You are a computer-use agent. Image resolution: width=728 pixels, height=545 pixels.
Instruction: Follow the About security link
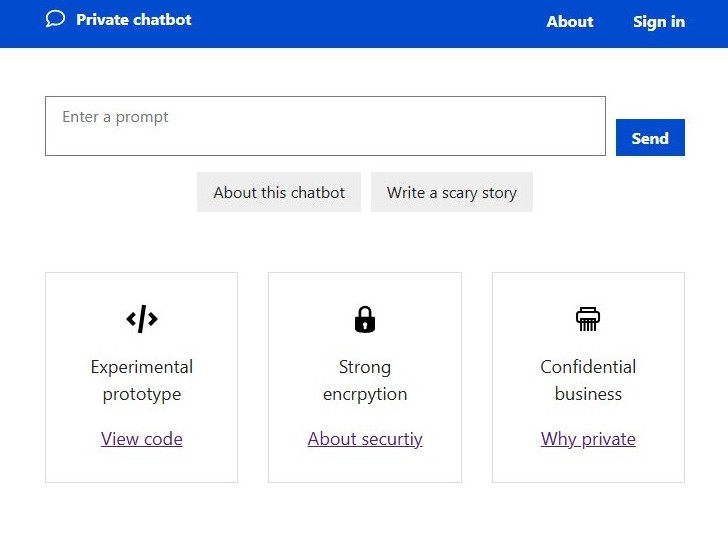[x=365, y=439]
